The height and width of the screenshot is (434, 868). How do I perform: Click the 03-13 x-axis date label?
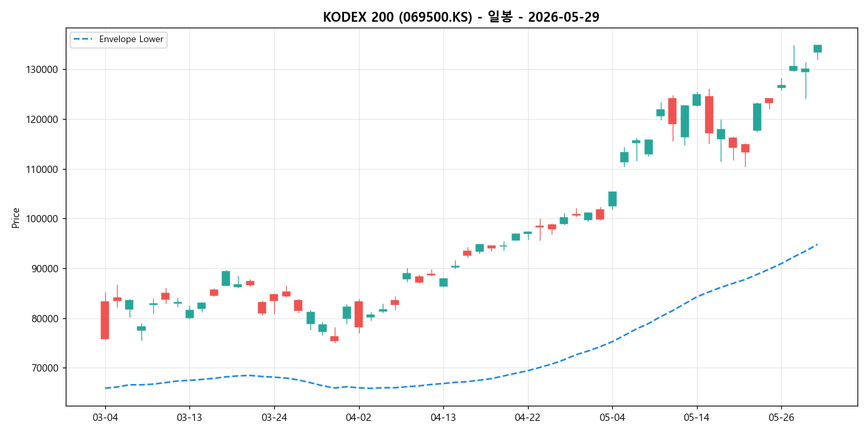tap(189, 417)
